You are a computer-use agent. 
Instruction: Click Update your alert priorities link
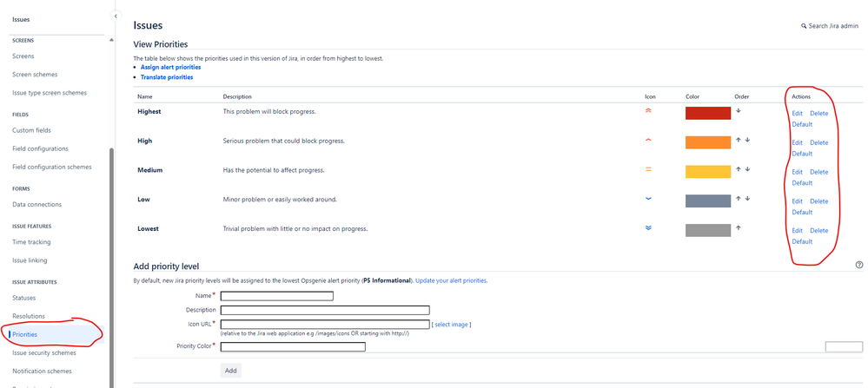click(x=451, y=280)
